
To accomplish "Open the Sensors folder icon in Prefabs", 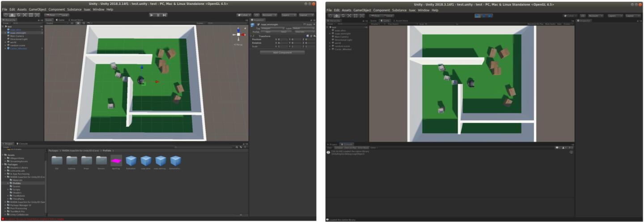I will click(x=102, y=161).
